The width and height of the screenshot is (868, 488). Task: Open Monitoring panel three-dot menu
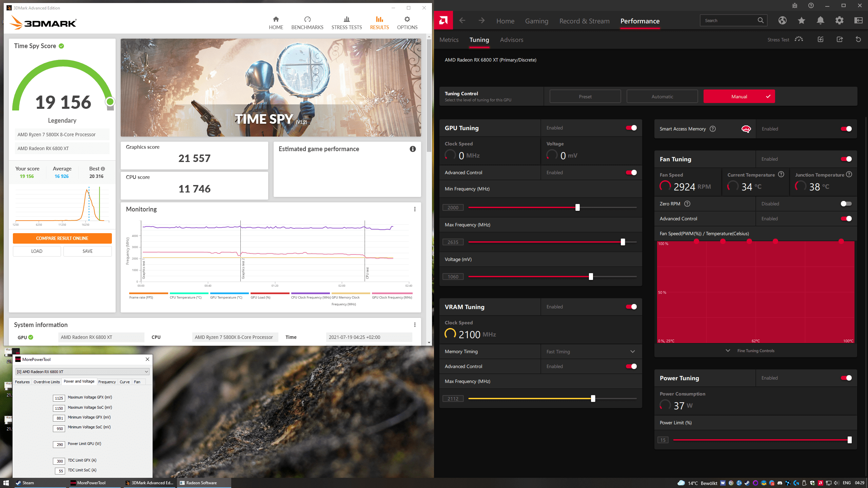pyautogui.click(x=415, y=209)
